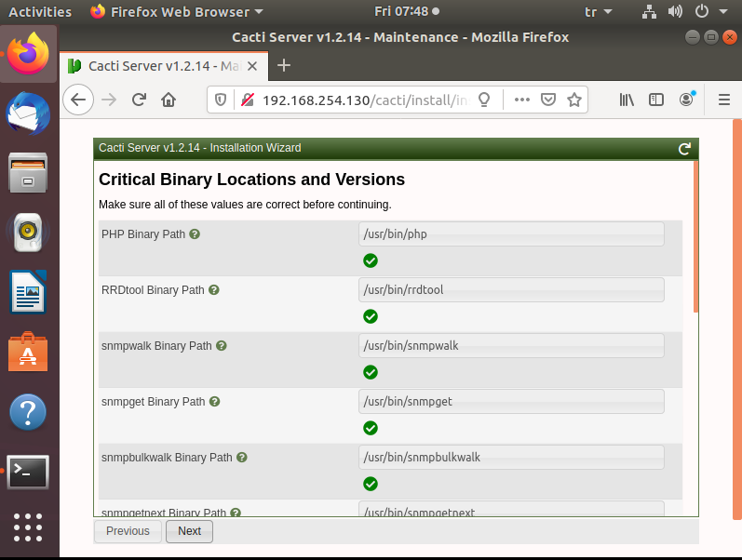Click Previous button in wizard
The image size is (742, 560).
point(128,531)
